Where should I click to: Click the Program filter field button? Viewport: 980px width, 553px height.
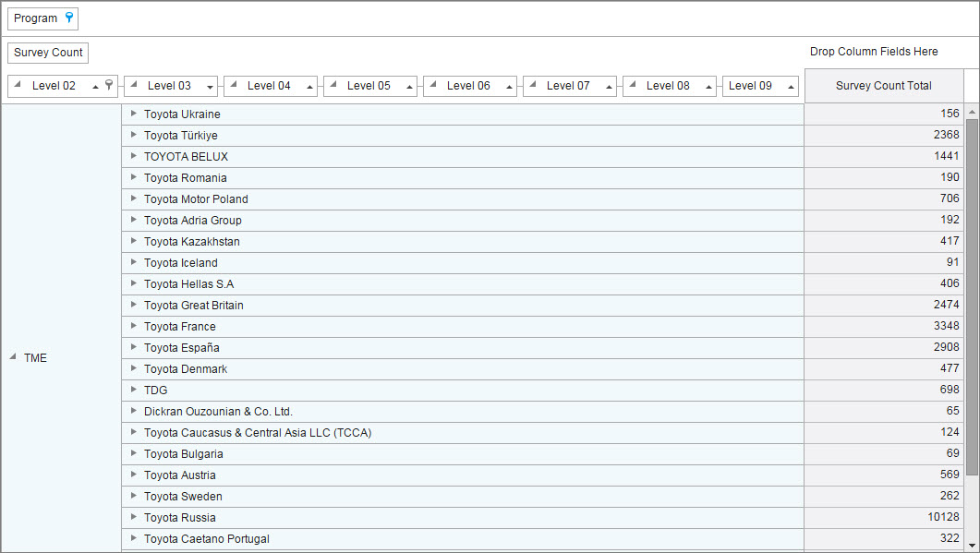[x=42, y=18]
